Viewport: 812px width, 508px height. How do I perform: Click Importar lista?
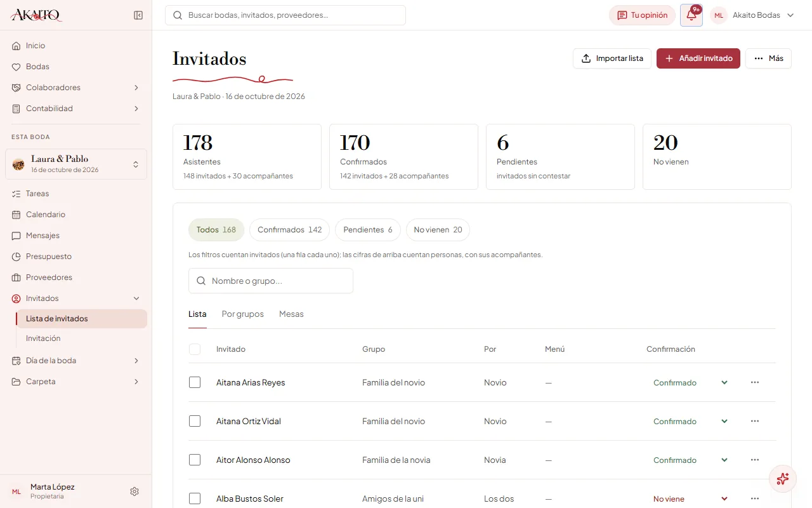612,58
